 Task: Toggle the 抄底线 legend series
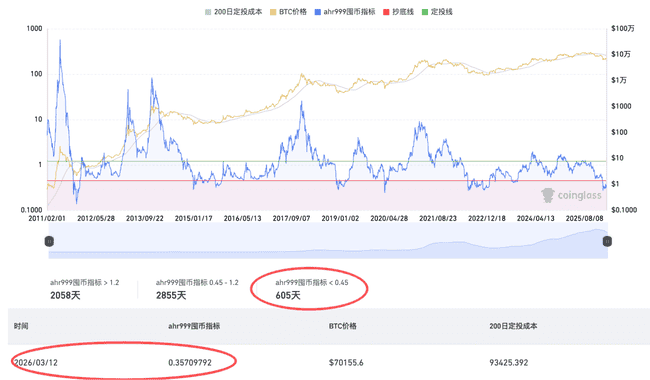(x=398, y=12)
